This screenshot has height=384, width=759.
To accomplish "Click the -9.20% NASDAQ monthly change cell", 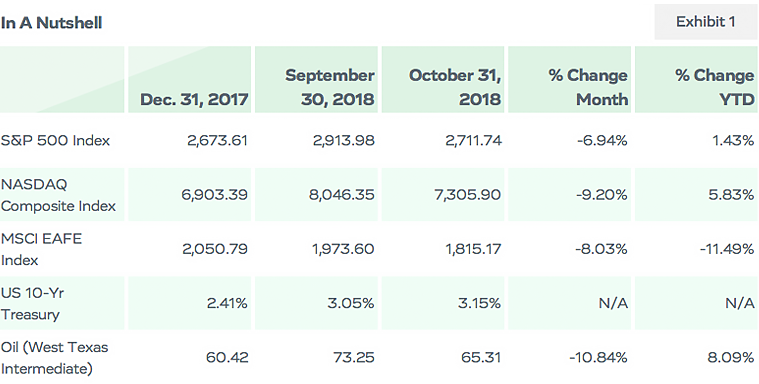I will 602,195.
